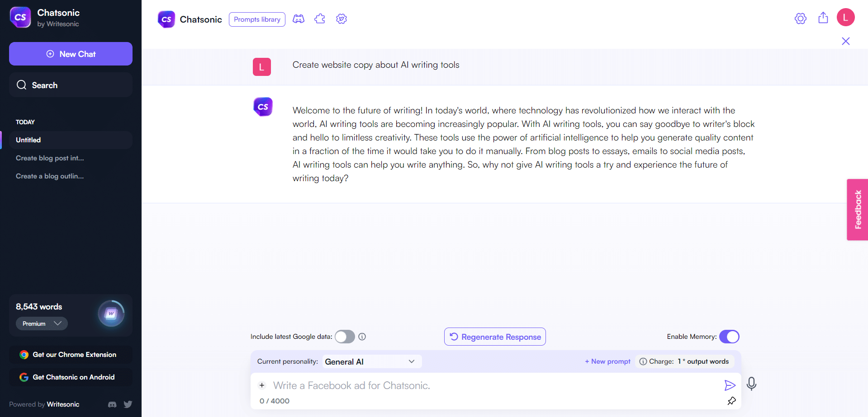Start a New Chat
Screen dimensions: 868x417
pyautogui.click(x=71, y=54)
